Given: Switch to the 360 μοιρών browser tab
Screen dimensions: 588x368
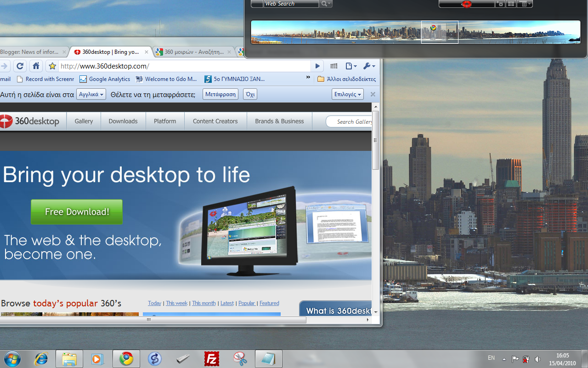Looking at the screenshot, I should coord(193,52).
